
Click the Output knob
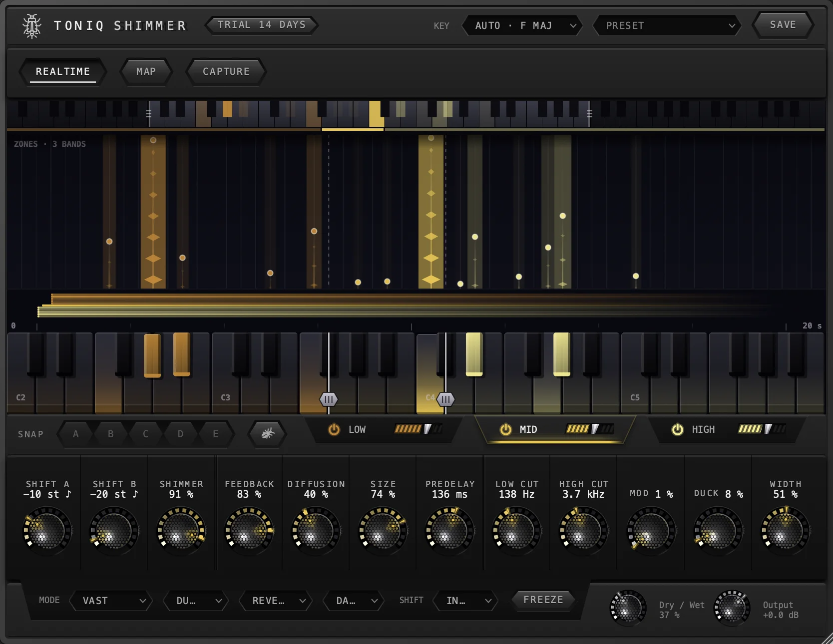pos(732,608)
